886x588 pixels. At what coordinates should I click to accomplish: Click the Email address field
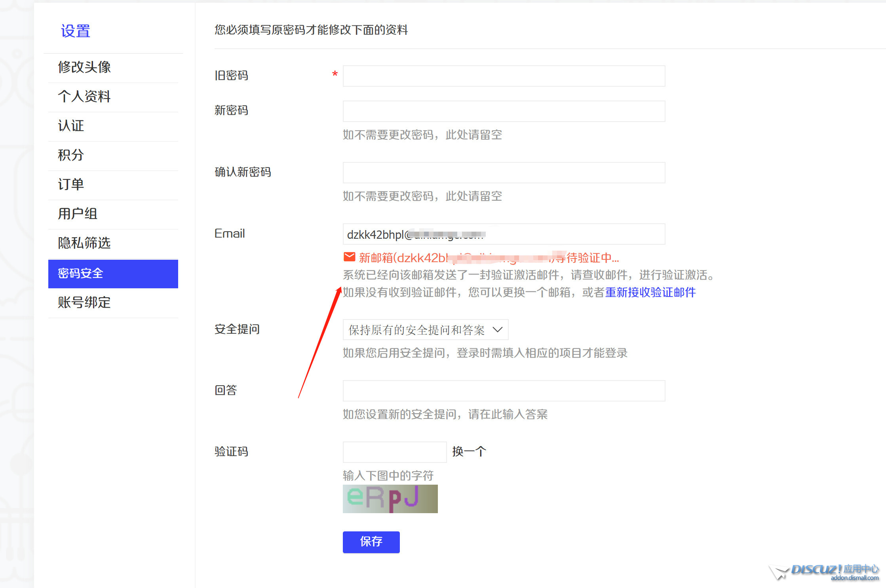coord(504,234)
